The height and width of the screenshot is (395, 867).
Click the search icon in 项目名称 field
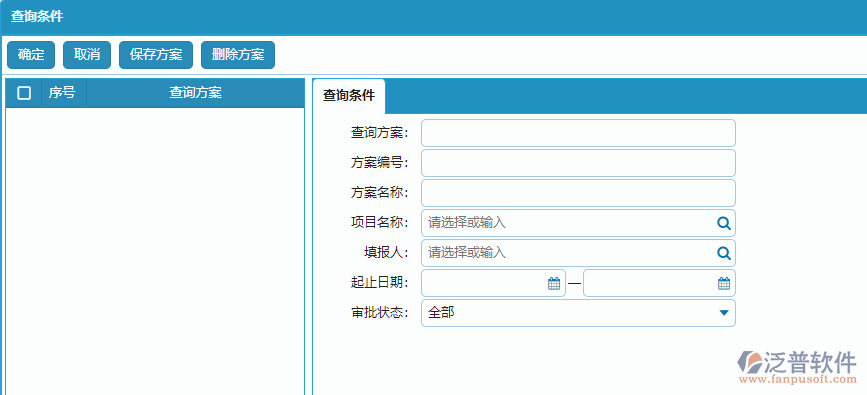coord(724,223)
